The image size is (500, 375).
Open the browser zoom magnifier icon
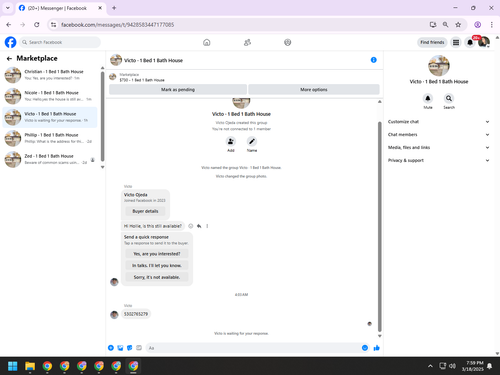click(446, 25)
